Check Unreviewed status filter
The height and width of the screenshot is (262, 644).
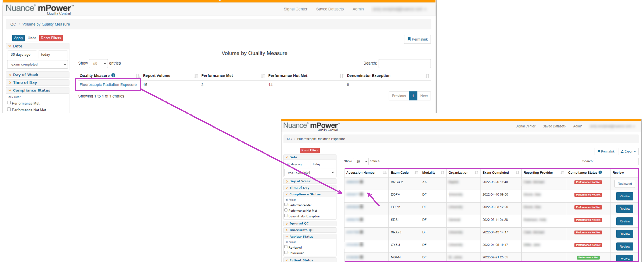[286, 253]
